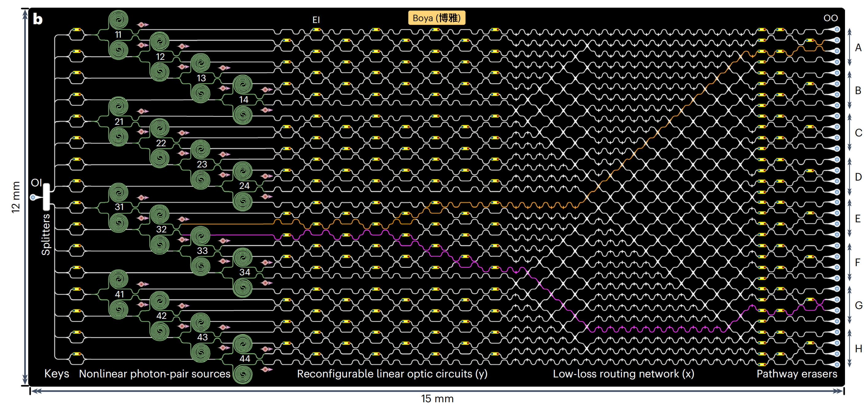The height and width of the screenshot is (413, 868).
Task: Click the output group label H
Action: point(858,349)
